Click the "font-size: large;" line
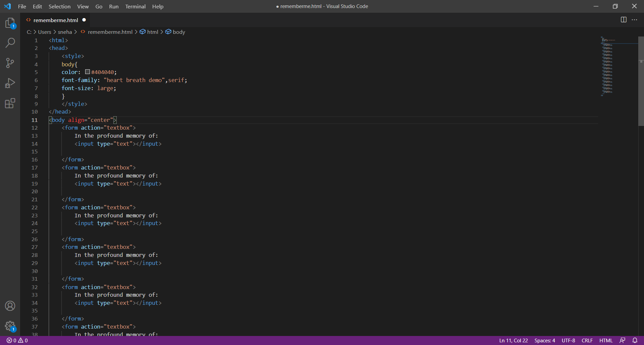 89,88
